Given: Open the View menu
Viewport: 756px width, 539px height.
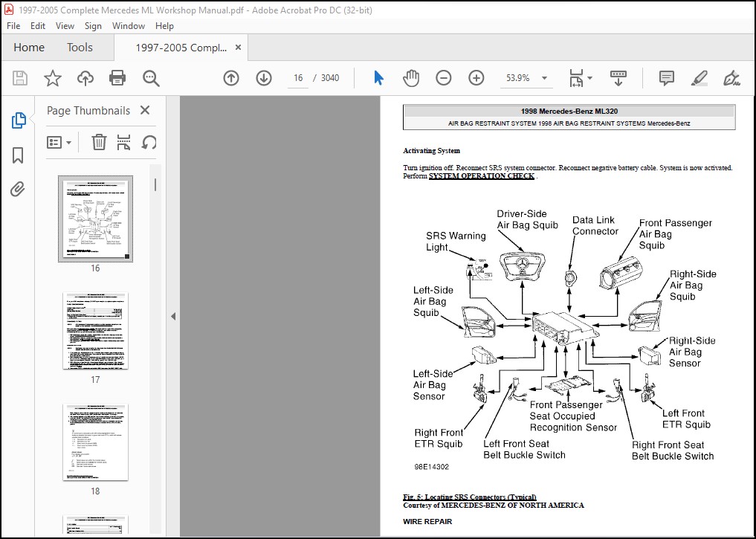Looking at the screenshot, I should click(x=65, y=26).
